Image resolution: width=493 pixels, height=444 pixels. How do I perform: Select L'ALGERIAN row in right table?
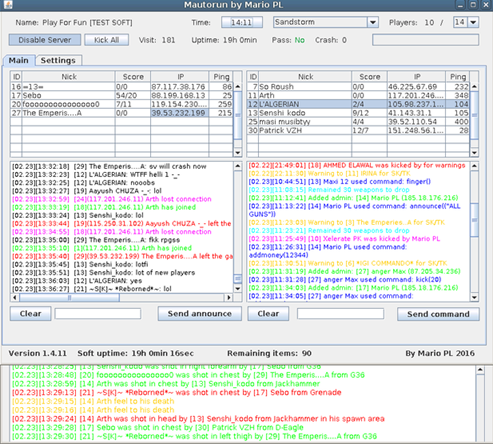point(358,104)
